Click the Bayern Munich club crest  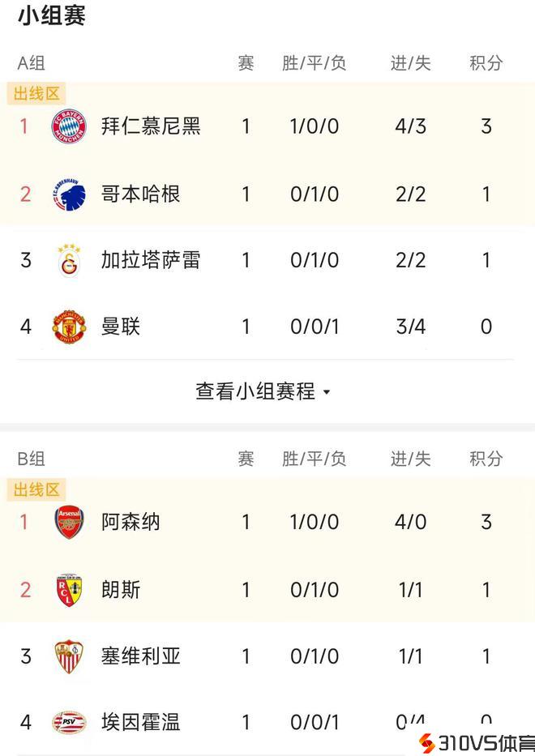click(x=69, y=126)
